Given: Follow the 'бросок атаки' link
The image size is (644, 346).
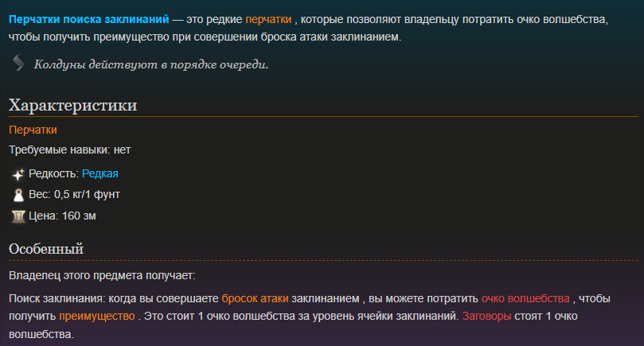Looking at the screenshot, I should [x=255, y=298].
